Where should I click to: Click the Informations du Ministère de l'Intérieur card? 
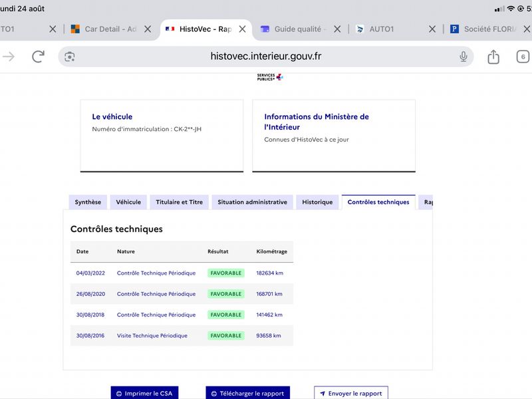pyautogui.click(x=334, y=136)
